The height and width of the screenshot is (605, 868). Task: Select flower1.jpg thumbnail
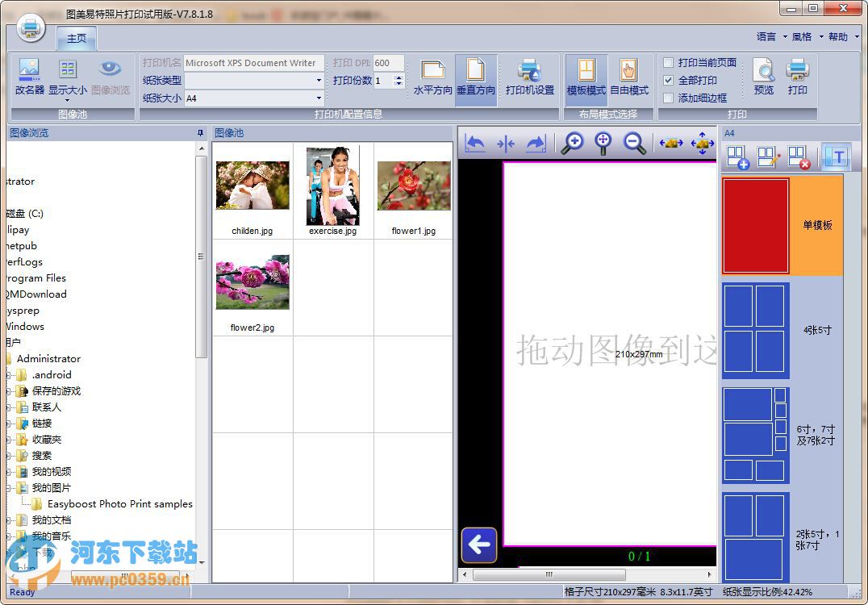(x=414, y=186)
